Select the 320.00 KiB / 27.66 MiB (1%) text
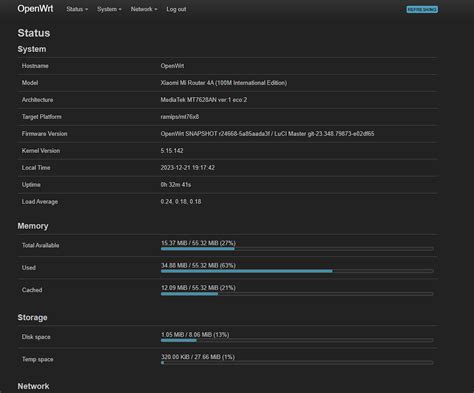This screenshot has height=393, width=474. point(198,357)
